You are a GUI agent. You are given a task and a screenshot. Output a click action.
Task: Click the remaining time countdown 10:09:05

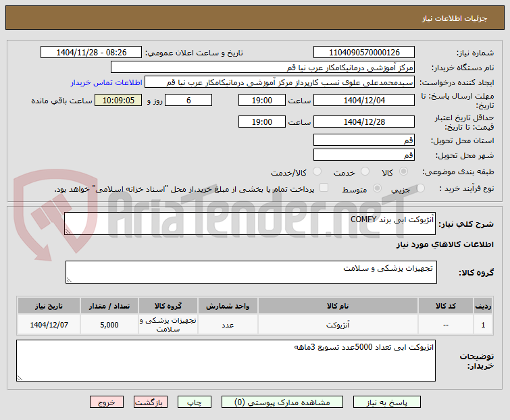point(118,100)
